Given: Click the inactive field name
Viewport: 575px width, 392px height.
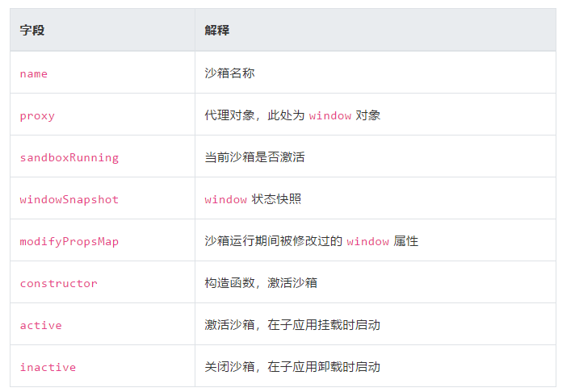Looking at the screenshot, I should pyautogui.click(x=48, y=367).
